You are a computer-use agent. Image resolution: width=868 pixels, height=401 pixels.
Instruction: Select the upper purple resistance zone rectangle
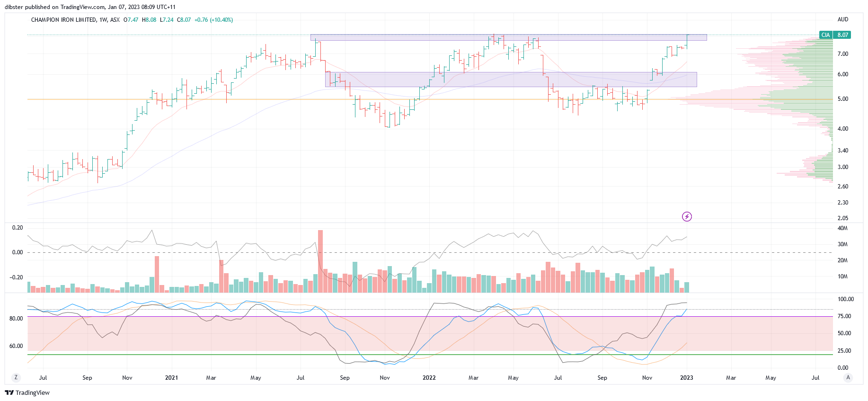(508, 37)
